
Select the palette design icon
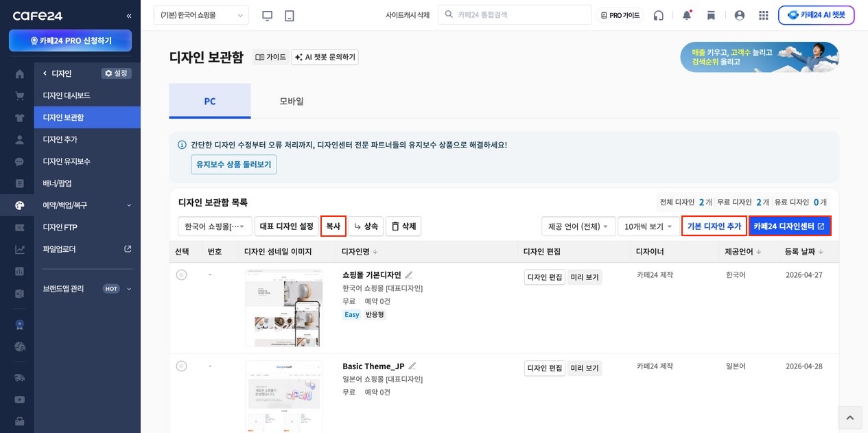click(19, 205)
